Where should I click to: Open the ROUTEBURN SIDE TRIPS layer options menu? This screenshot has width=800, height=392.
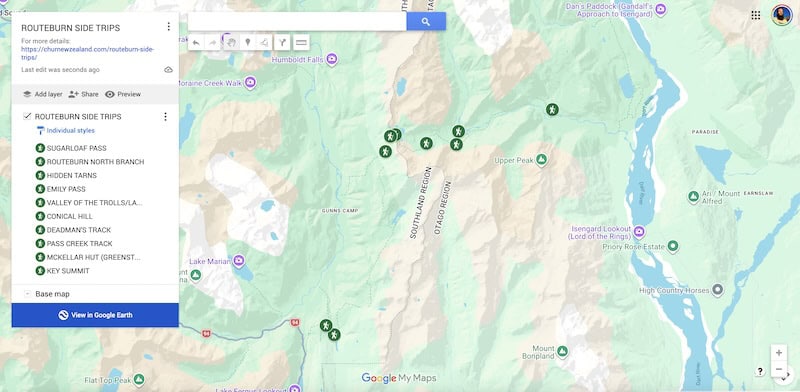point(165,117)
